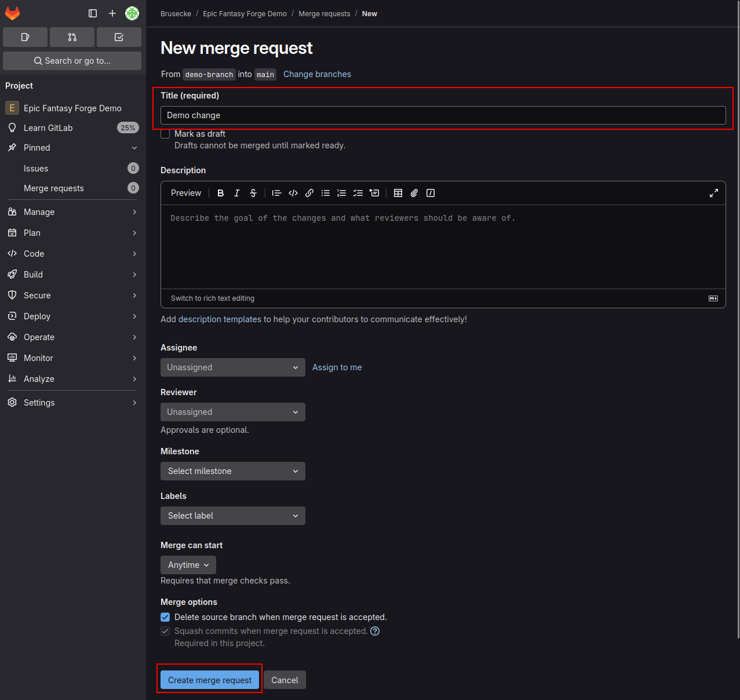Add a checklist to description
Viewport: 740px width, 700px height.
tap(358, 193)
